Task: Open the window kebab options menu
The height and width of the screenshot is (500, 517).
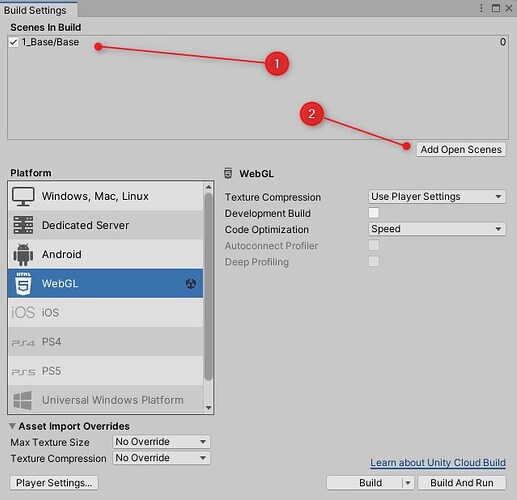Action: point(481,8)
